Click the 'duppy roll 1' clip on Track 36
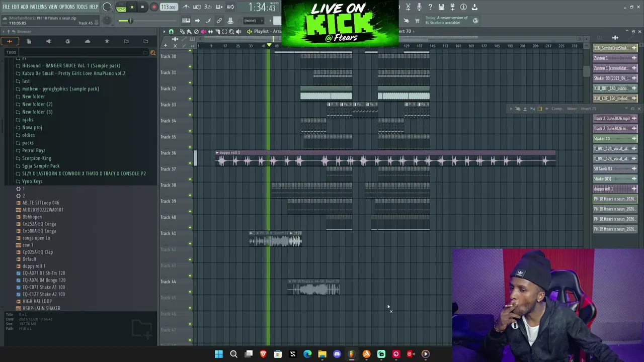Viewport: 644px width, 362px height. point(385,158)
